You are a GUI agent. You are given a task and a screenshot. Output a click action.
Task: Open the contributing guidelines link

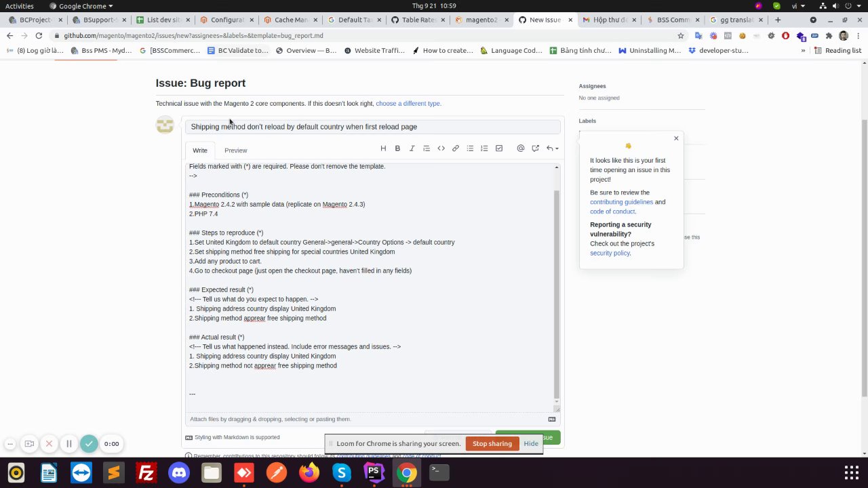(621, 202)
